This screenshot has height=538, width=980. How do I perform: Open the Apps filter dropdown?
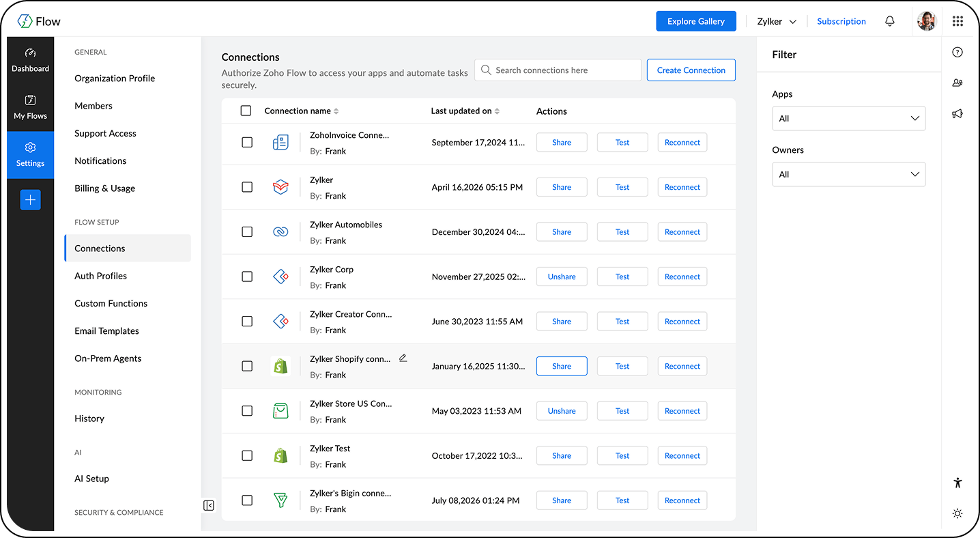[x=849, y=118]
